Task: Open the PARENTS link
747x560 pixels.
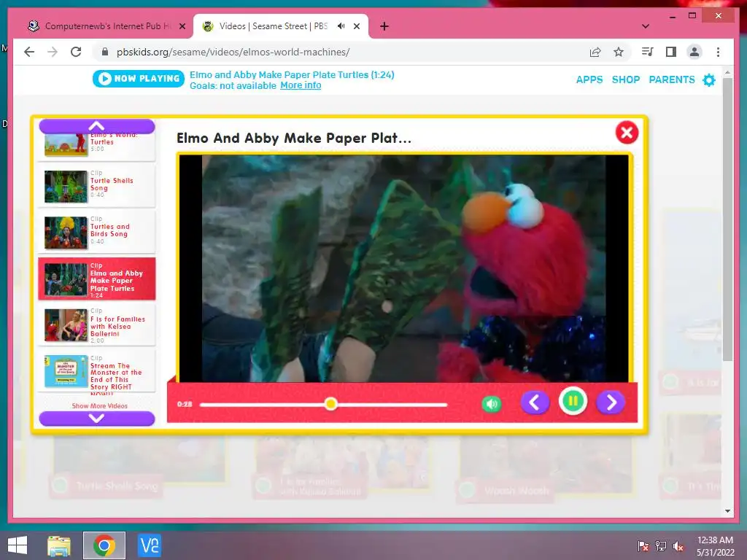Action: tap(672, 79)
